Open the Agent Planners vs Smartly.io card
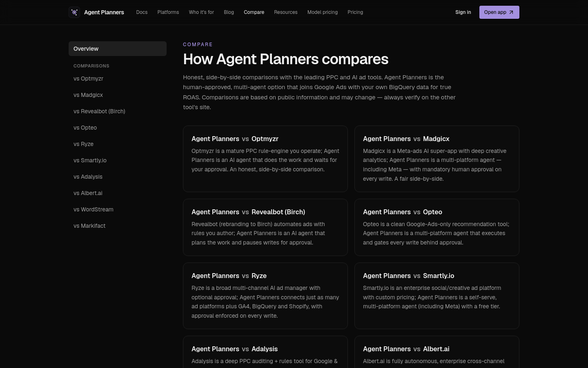 [x=437, y=296]
